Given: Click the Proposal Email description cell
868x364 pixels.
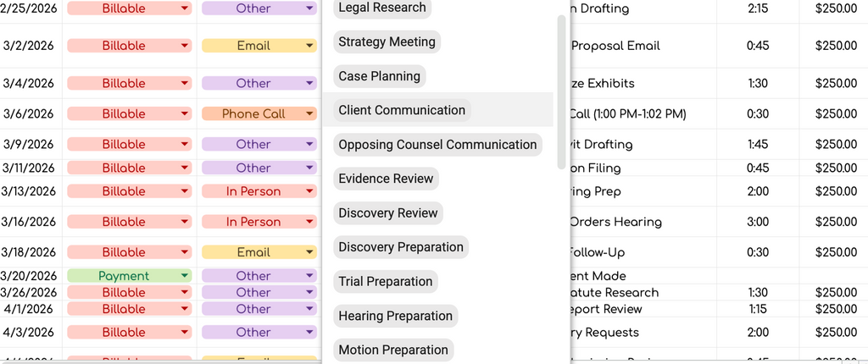Looking at the screenshot, I should [643, 46].
